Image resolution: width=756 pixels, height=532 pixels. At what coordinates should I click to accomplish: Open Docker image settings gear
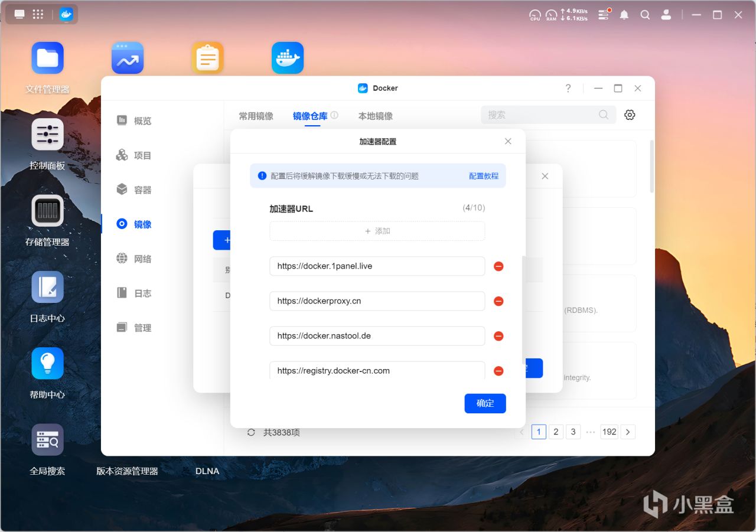pyautogui.click(x=630, y=115)
